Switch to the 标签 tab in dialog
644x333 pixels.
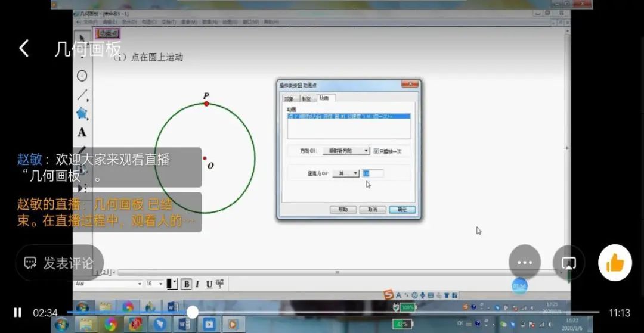click(306, 98)
